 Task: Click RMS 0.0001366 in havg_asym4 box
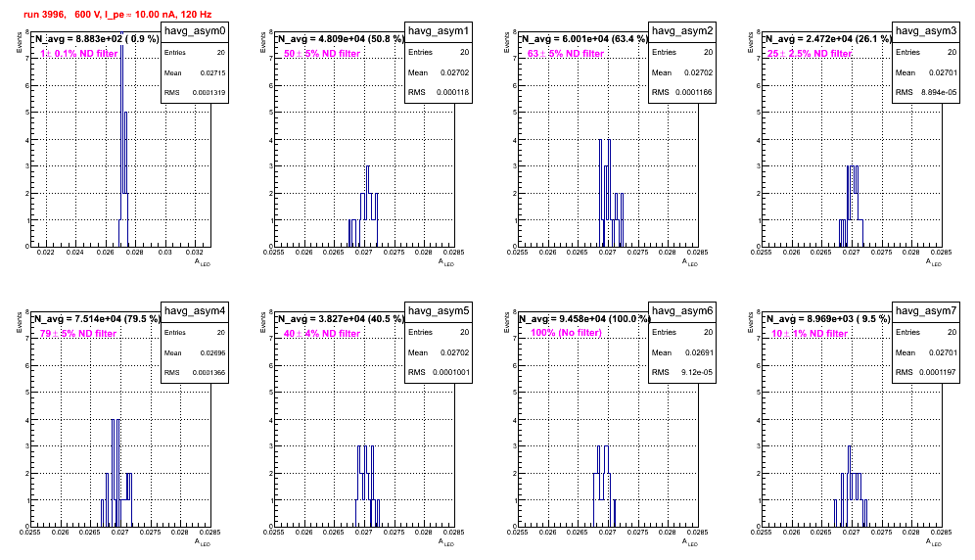[x=195, y=373]
